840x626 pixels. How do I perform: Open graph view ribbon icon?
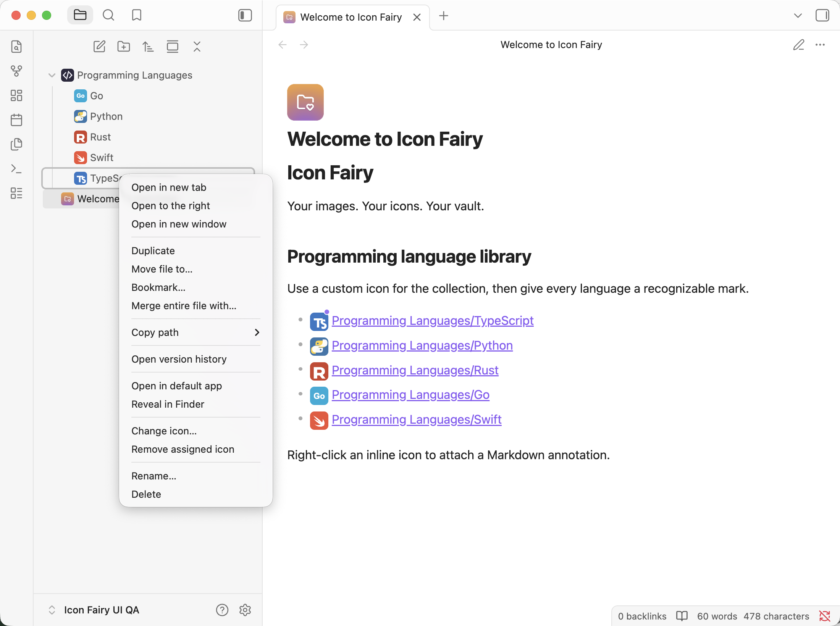point(16,71)
